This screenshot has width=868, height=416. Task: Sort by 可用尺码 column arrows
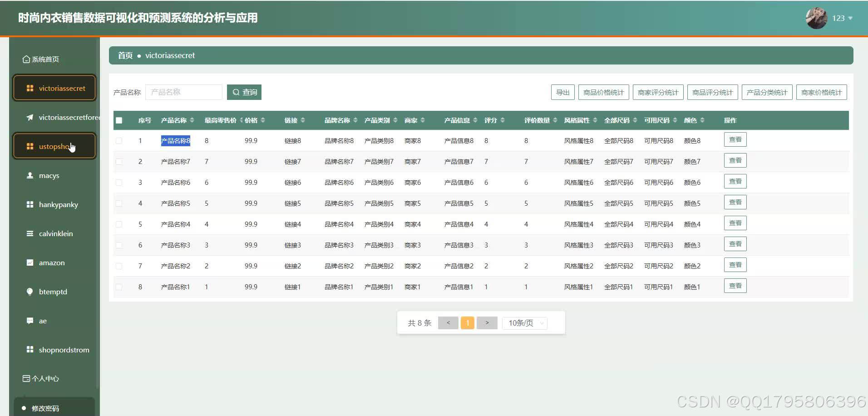(675, 120)
